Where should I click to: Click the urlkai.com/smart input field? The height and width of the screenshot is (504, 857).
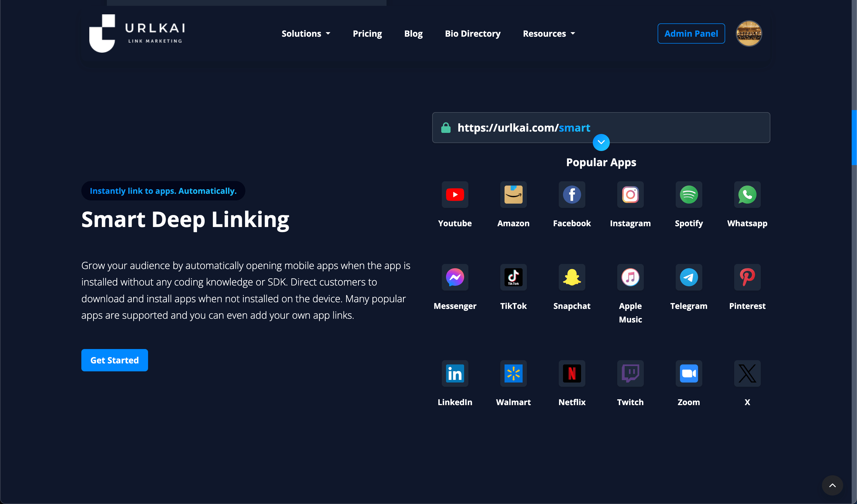pos(601,127)
